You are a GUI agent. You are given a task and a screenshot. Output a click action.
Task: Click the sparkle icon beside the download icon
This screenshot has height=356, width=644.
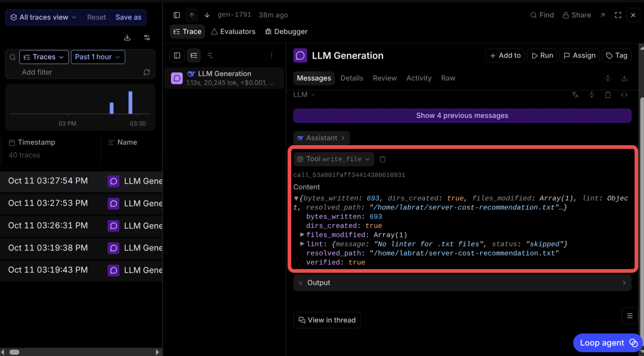(x=608, y=78)
